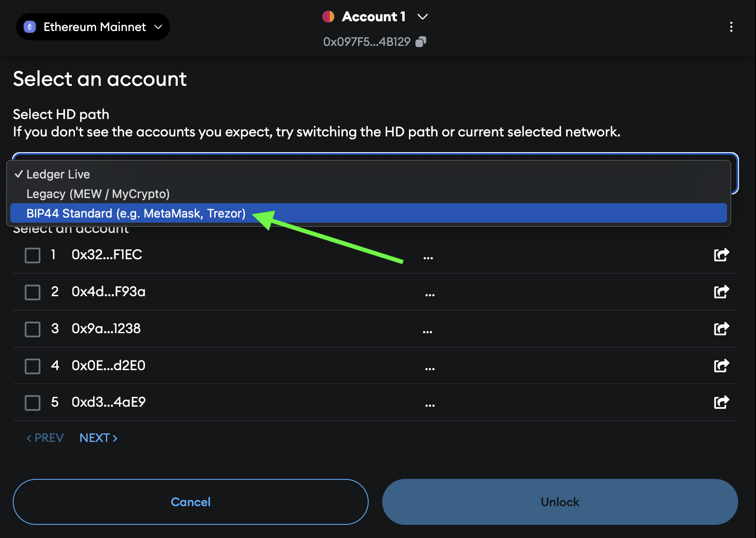Open explorer link for account 0x32...F1EC
The image size is (756, 538).
pos(721,255)
